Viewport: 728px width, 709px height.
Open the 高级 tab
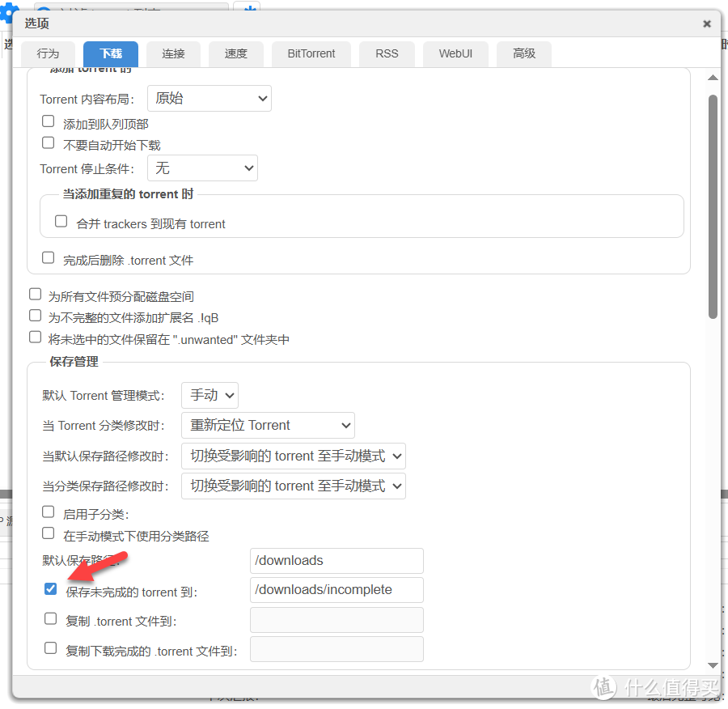(x=523, y=54)
